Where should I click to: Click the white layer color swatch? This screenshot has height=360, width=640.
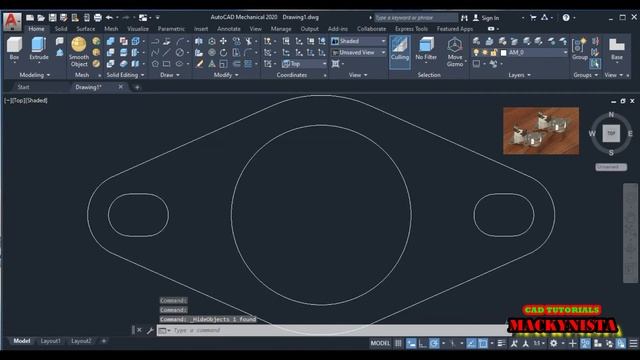click(x=504, y=53)
